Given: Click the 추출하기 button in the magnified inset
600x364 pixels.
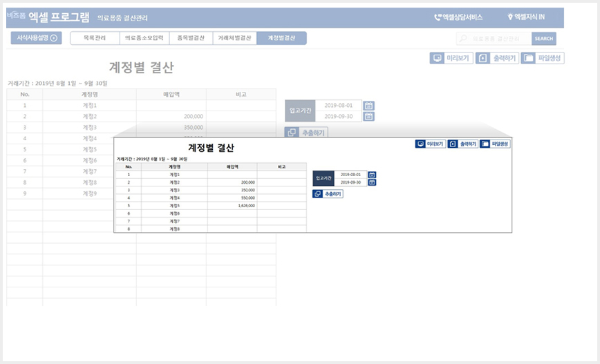Looking at the screenshot, I should tap(328, 194).
